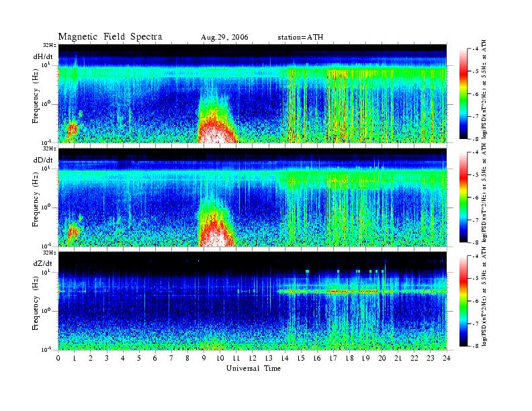Viewport: 532px width, 411px height.
Task: Click the "0" hour tick label
Action: click(58, 358)
